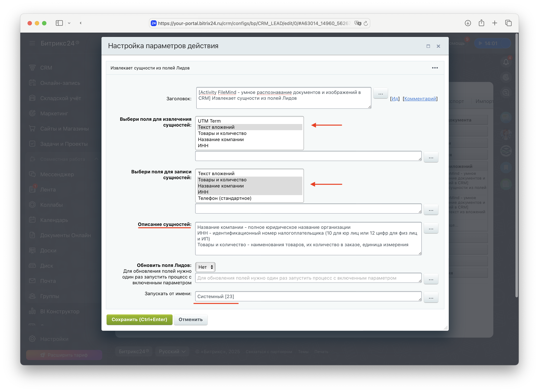
Task: Expand Safari sidebar options chevron
Action: 69,23
